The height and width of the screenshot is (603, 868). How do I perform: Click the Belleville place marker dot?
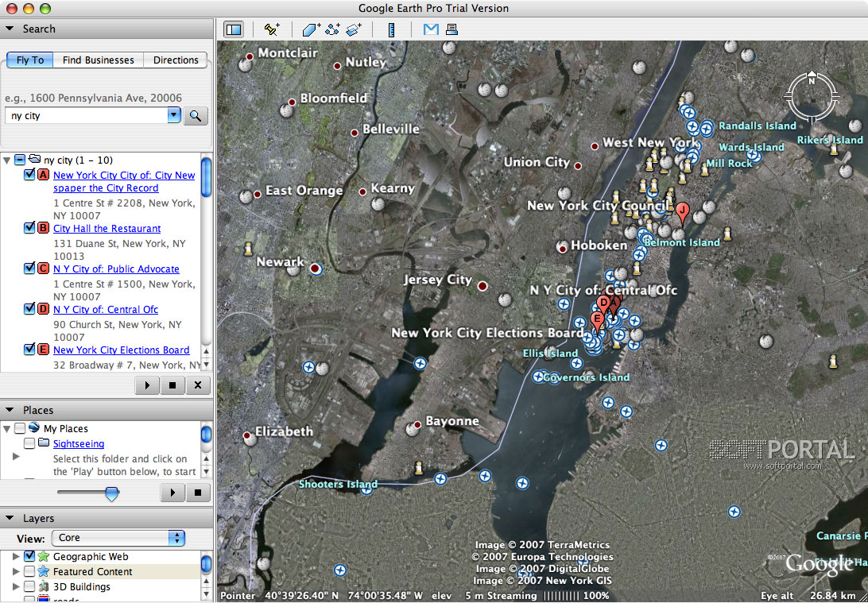pos(355,133)
